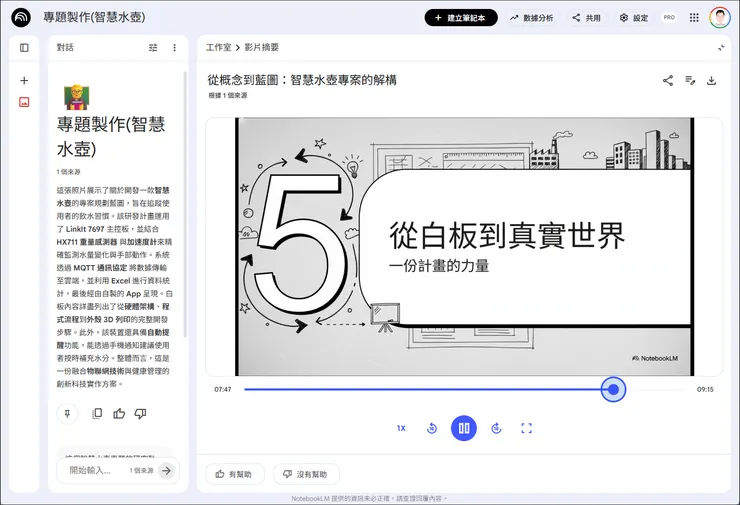The width and height of the screenshot is (740, 505).
Task: Click the video frame thumbnail
Action: coord(464,246)
